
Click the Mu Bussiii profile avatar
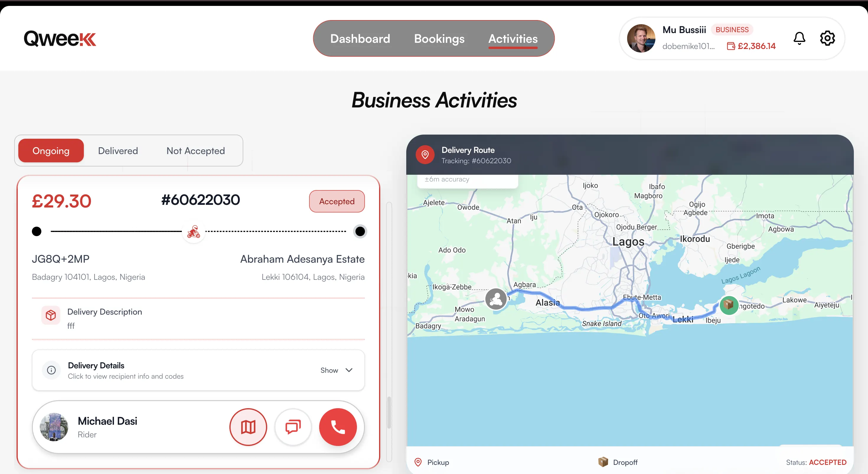click(641, 38)
